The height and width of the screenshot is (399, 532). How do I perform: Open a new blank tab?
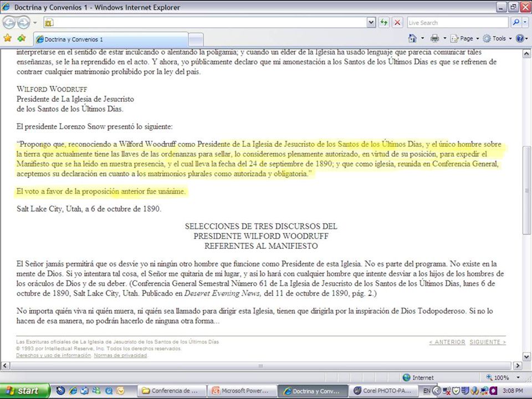click(196, 40)
